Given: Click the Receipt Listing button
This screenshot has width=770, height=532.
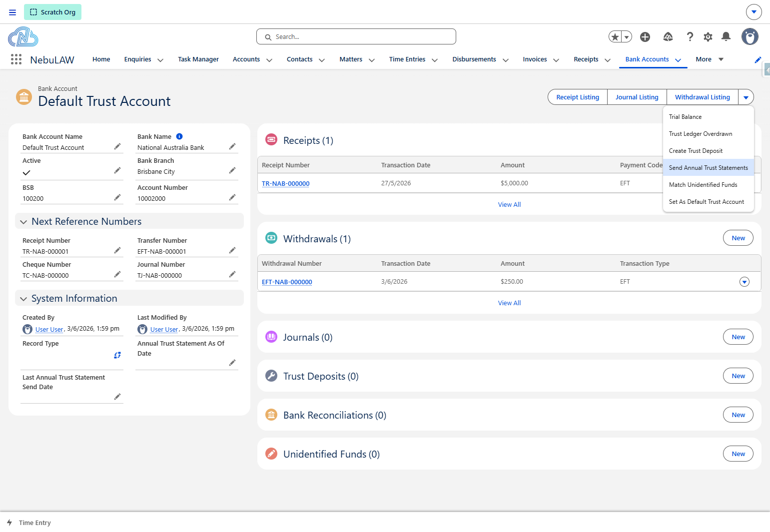Looking at the screenshot, I should tap(578, 97).
